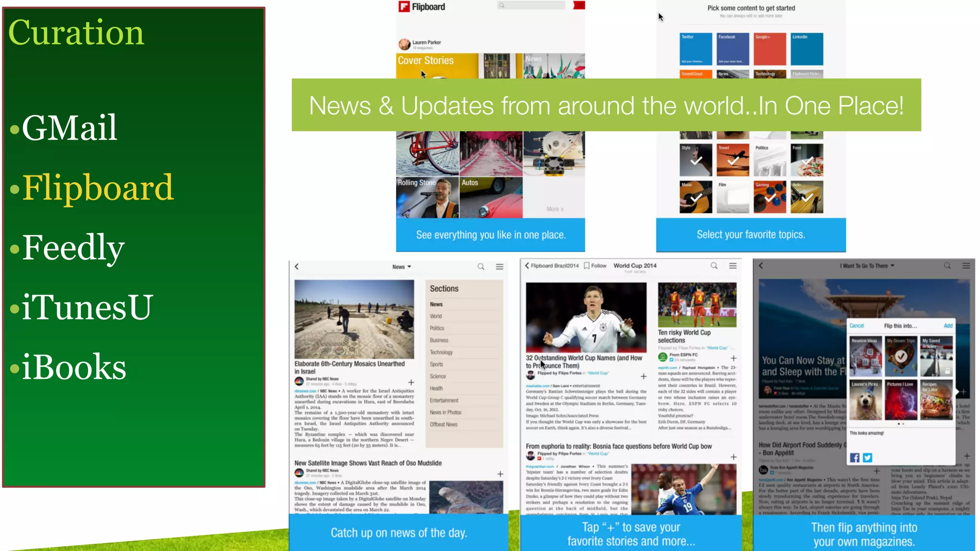Screen dimensions: 980x551
Task: Click the Facebook share icon in flip dialog
Action: tap(855, 458)
